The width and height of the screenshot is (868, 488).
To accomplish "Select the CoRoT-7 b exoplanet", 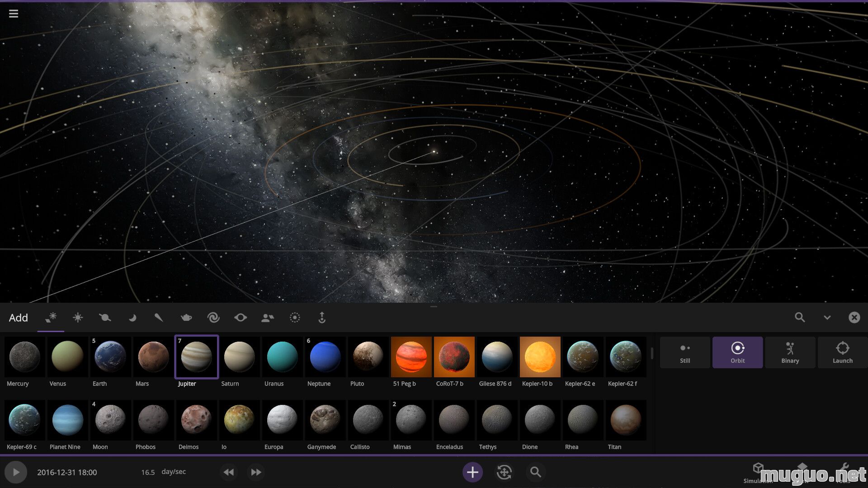I will click(x=454, y=357).
